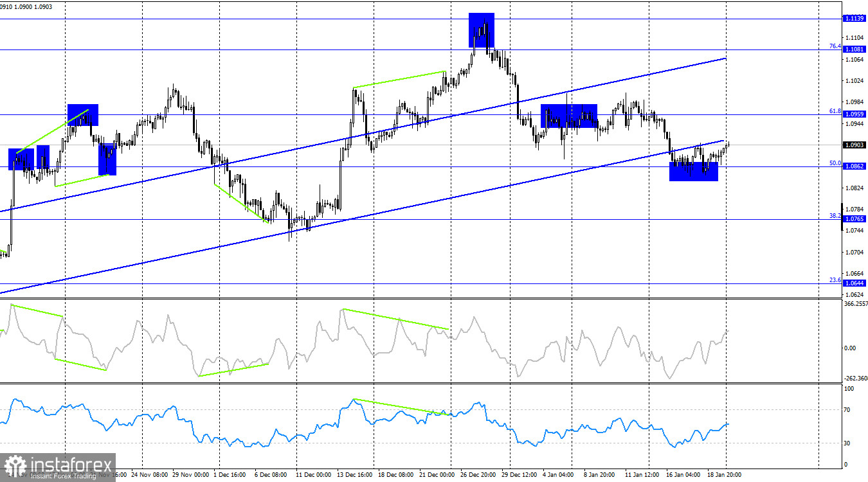Click the 8 Jan 20:00 time label
868x482 pixels.
(600, 476)
